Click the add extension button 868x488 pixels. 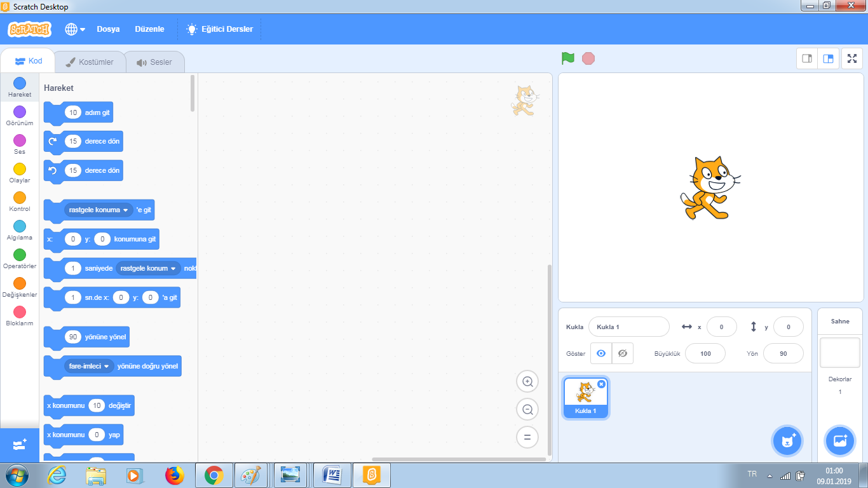tap(20, 445)
